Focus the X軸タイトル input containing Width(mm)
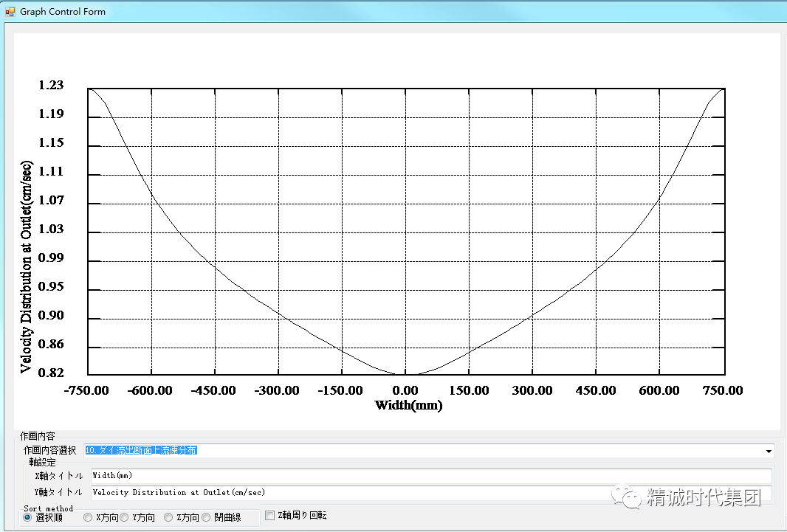This screenshot has height=532, width=787. (x=431, y=475)
